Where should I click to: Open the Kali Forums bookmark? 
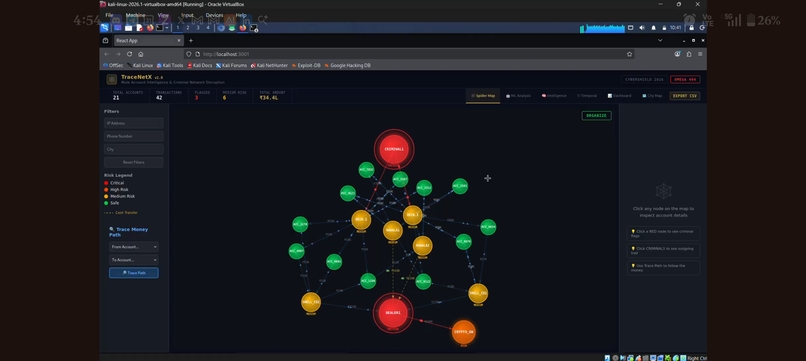[231, 65]
